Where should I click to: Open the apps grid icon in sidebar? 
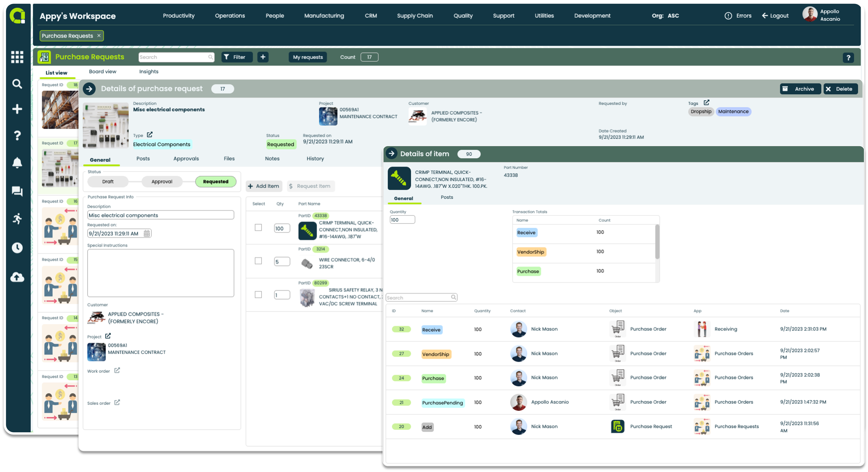coord(17,57)
